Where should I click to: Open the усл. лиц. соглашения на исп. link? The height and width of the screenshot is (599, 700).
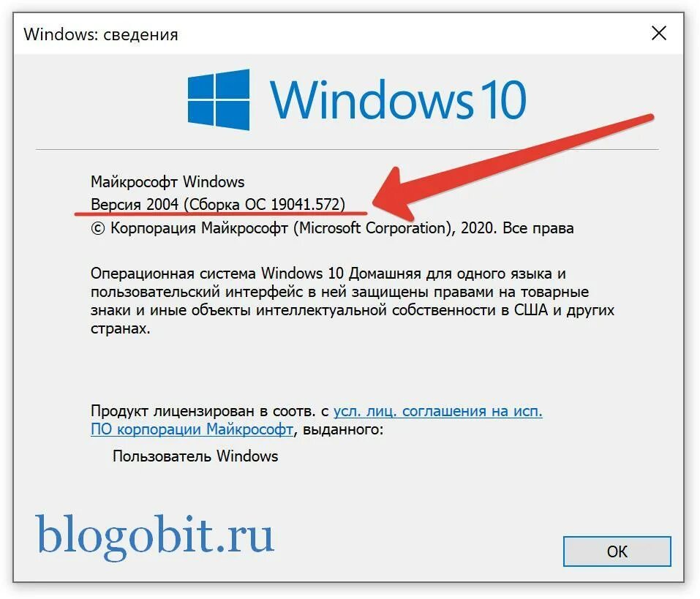coord(438,410)
